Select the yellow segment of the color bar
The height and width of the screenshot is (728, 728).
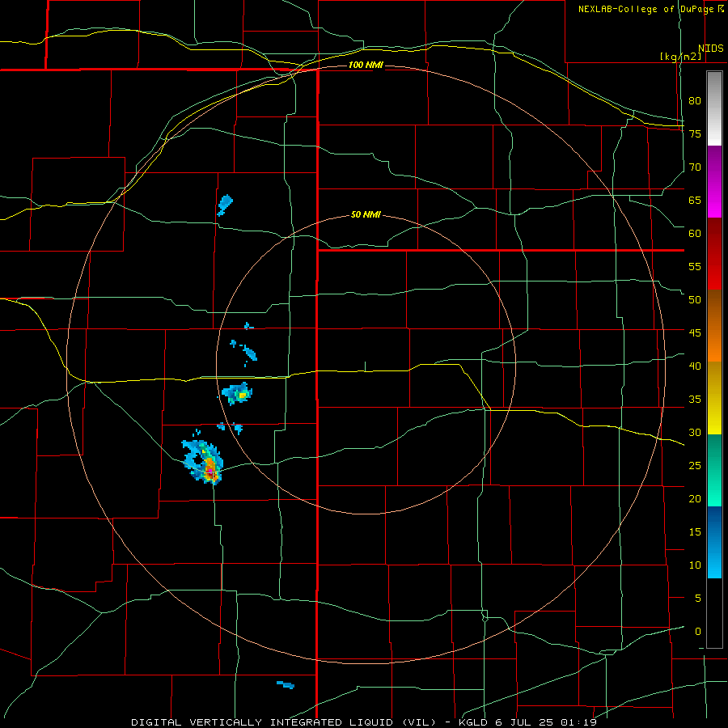pos(714,398)
